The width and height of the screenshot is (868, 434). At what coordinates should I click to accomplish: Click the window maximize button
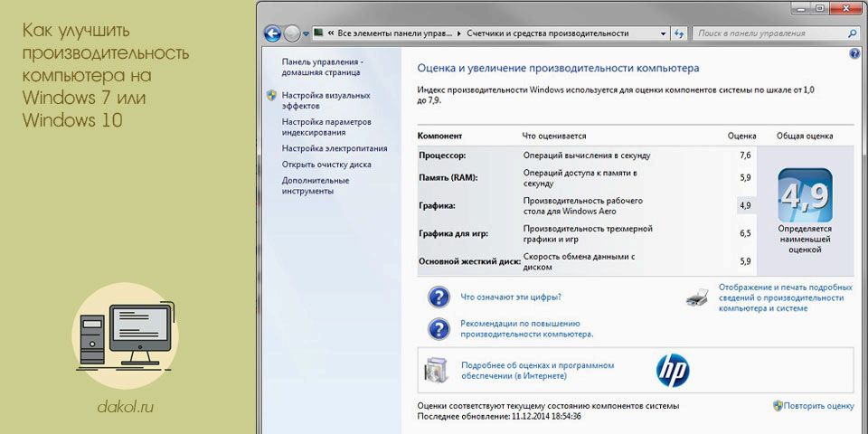pyautogui.click(x=820, y=8)
